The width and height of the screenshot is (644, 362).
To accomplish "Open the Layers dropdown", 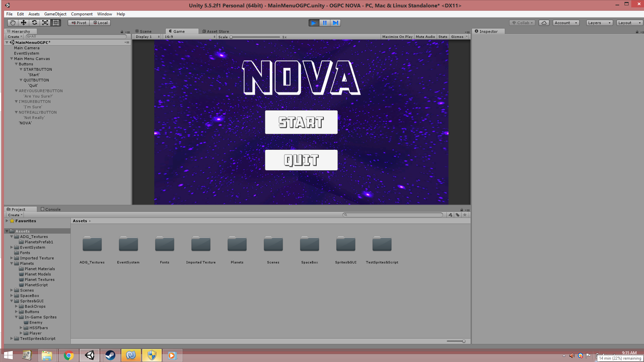I will click(x=599, y=23).
